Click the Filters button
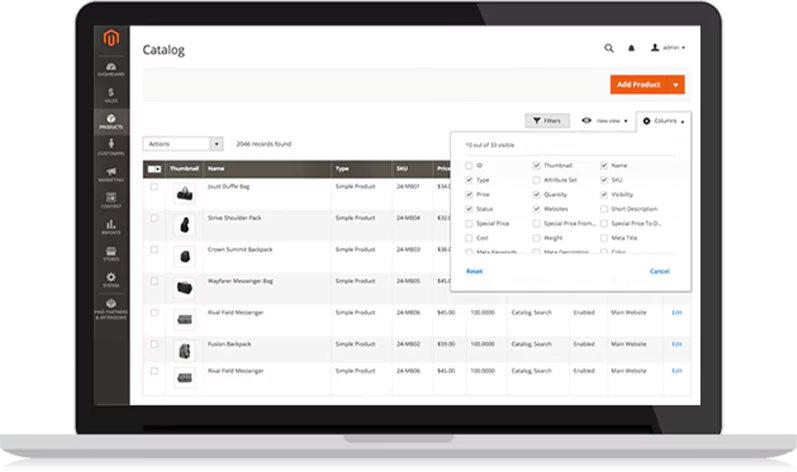The height and width of the screenshot is (472, 797). pos(547,121)
